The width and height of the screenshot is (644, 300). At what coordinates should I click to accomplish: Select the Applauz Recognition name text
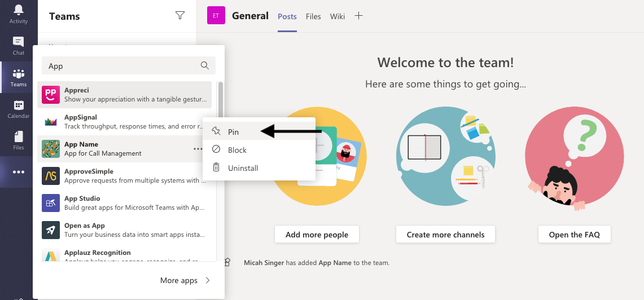tap(97, 253)
